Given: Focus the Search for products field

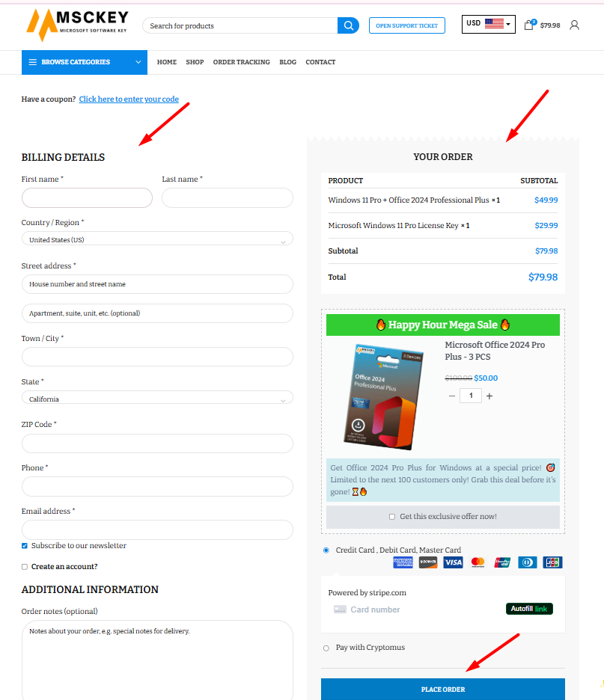Looking at the screenshot, I should click(x=240, y=26).
